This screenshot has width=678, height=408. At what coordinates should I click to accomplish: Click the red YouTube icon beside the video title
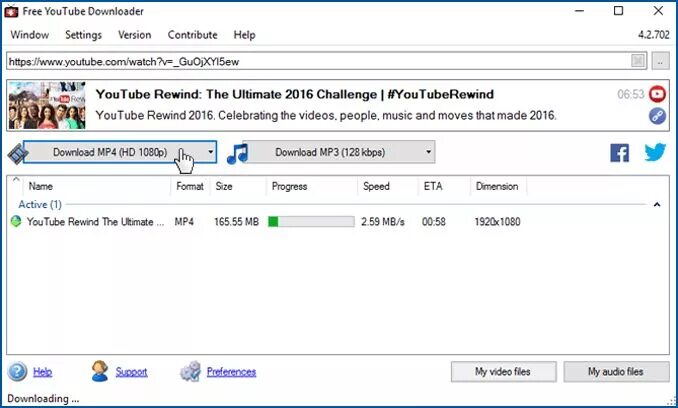tap(657, 94)
